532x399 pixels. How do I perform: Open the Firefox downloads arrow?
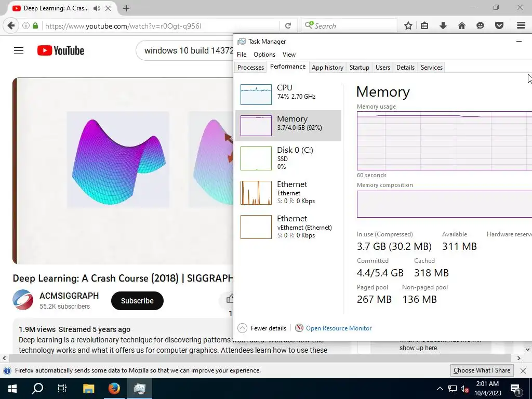coord(443,26)
